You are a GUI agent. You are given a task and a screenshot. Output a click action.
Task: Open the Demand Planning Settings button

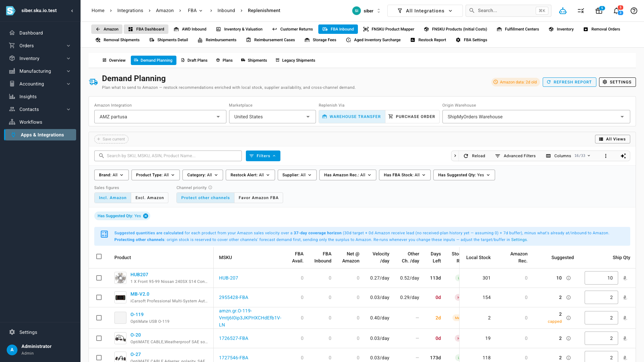coord(617,82)
